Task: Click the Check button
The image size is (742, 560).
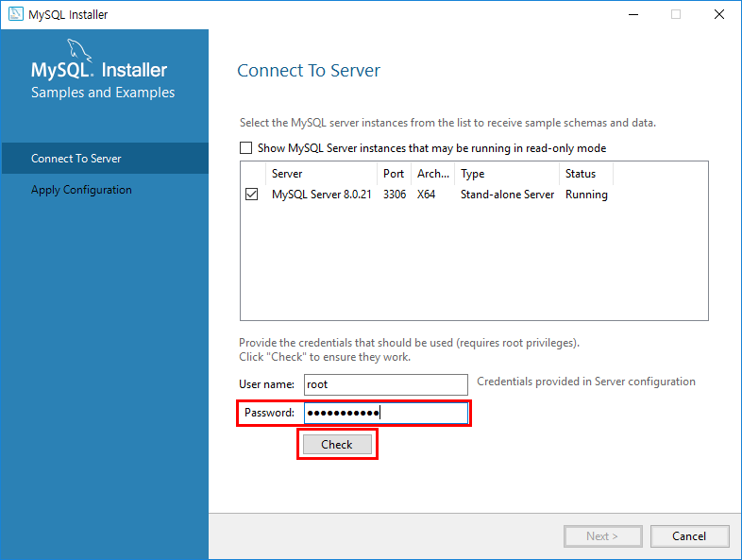Action: pyautogui.click(x=337, y=445)
